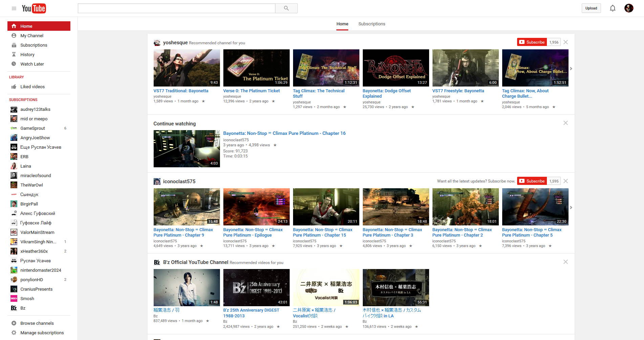The height and width of the screenshot is (340, 644).
Task: Subscribe to the yoshesque channel
Action: [x=532, y=42]
